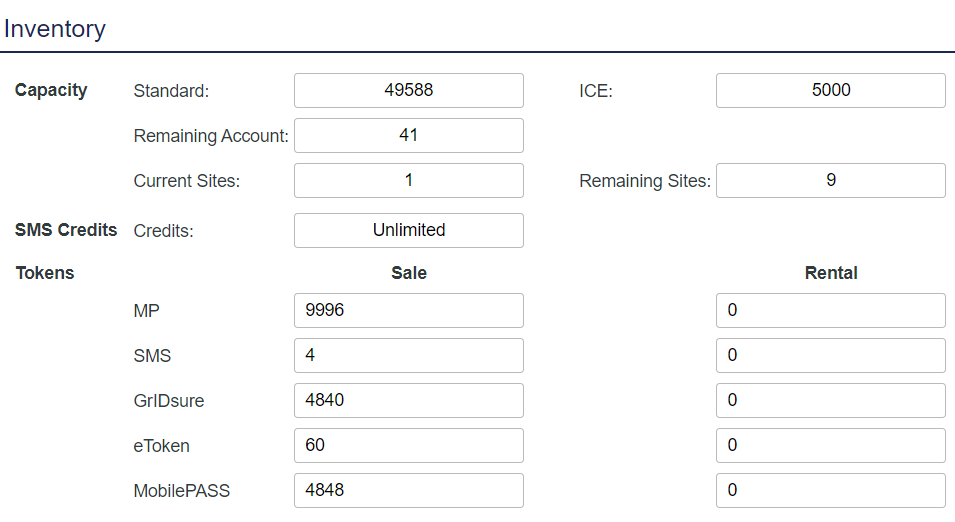955x522 pixels.
Task: Click the MobilePASS Rental token field
Action: coord(830,490)
